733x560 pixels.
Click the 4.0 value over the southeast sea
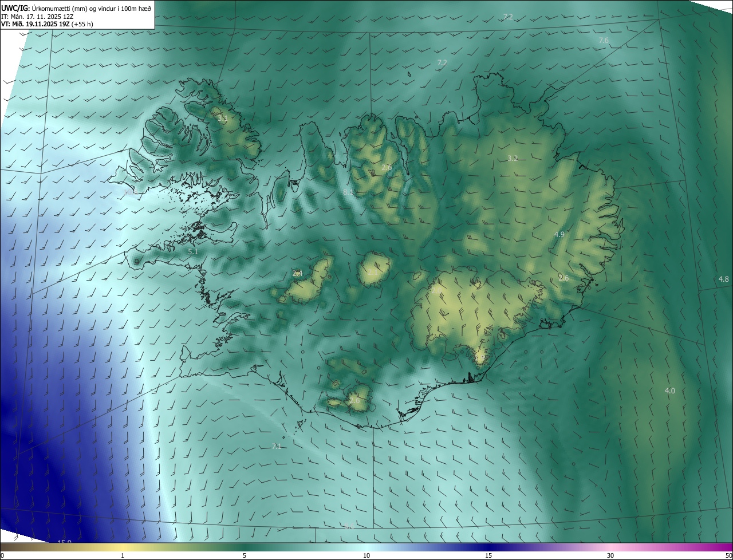pyautogui.click(x=669, y=391)
